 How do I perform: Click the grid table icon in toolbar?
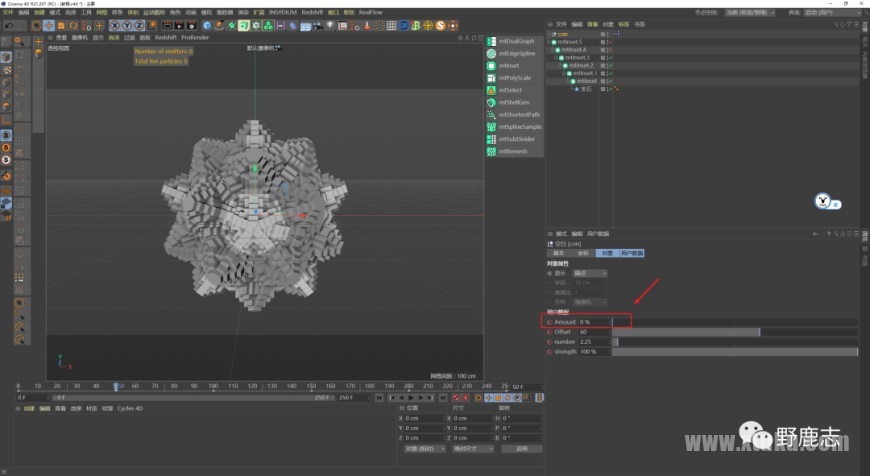pos(391,26)
